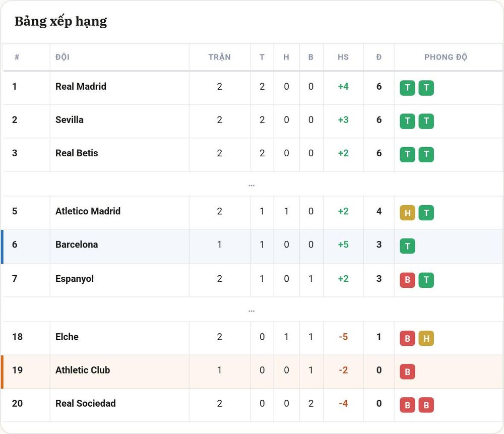Click Sevilla's second green T badge
Screen dimensions: 504x434
(426, 121)
